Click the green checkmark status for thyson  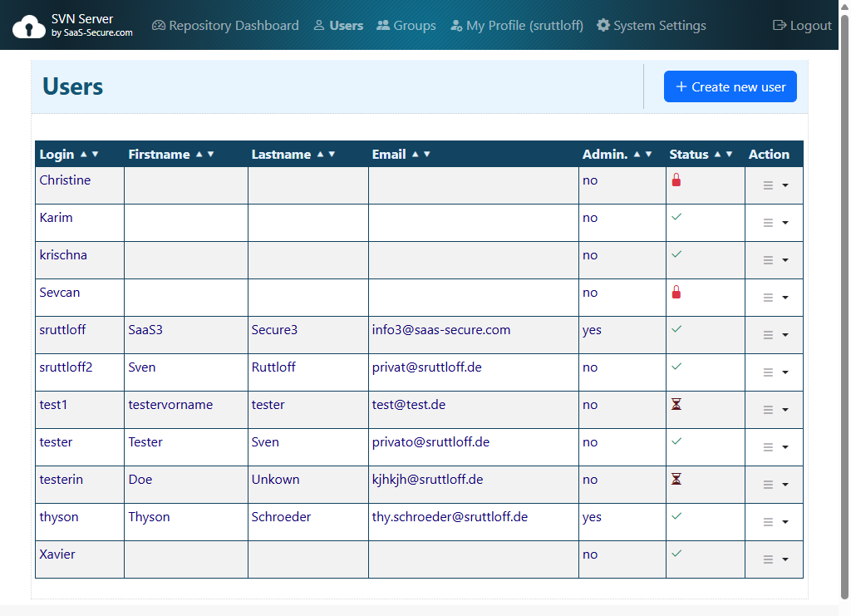[x=676, y=516]
